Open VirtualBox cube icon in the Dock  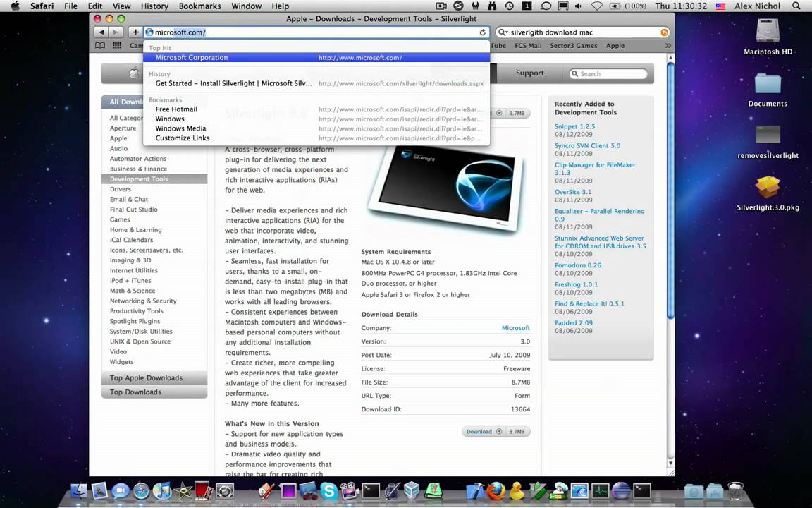pyautogui.click(x=412, y=490)
